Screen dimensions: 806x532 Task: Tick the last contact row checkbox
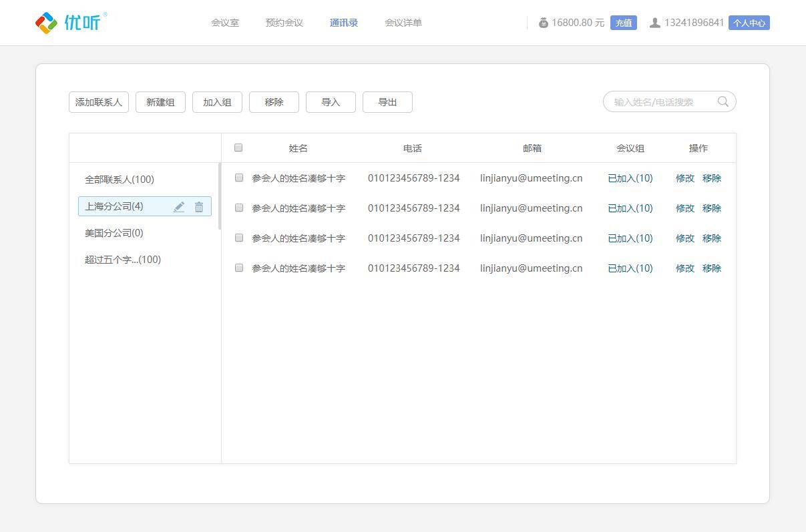[x=238, y=268]
